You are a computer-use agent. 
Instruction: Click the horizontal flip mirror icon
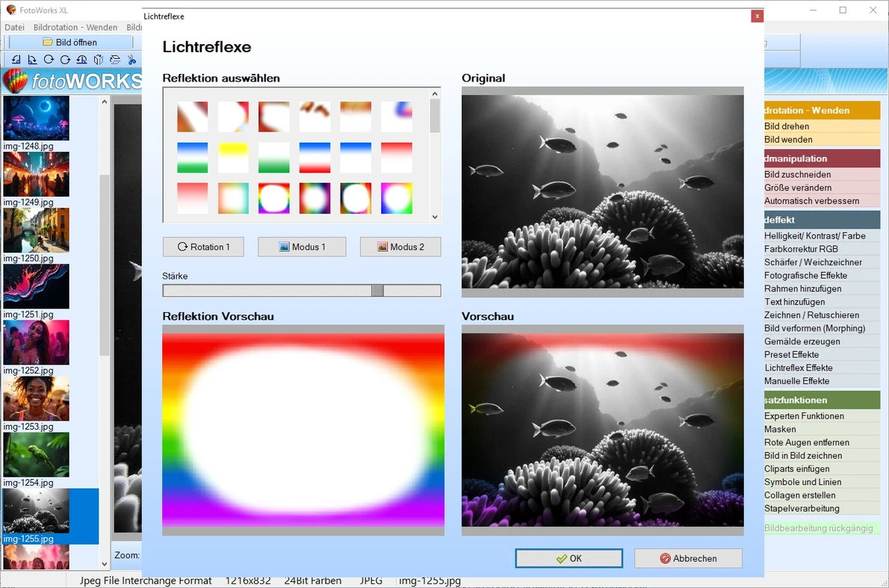click(99, 60)
